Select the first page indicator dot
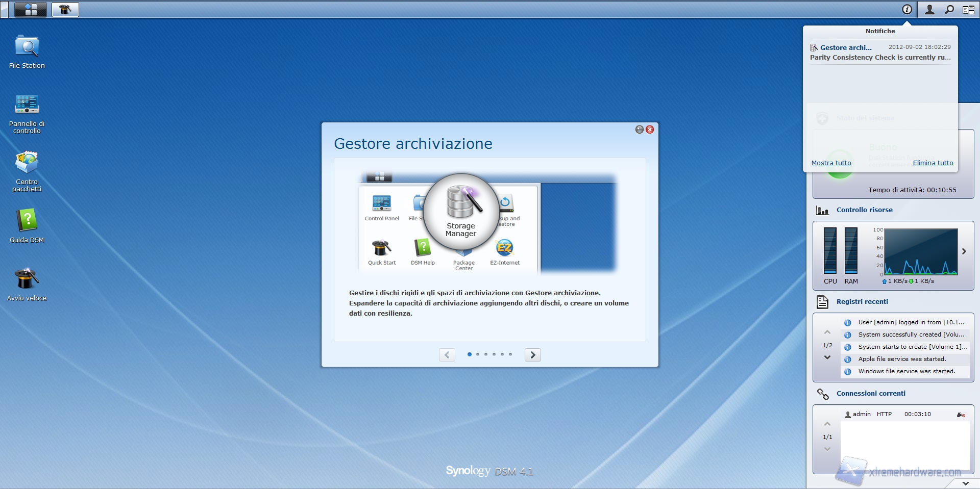Image resolution: width=980 pixels, height=489 pixels. [470, 354]
